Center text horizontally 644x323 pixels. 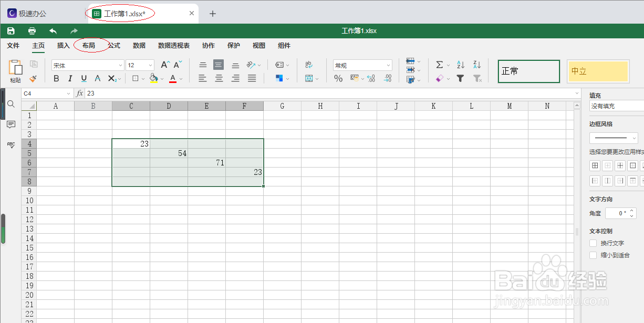[219, 78]
